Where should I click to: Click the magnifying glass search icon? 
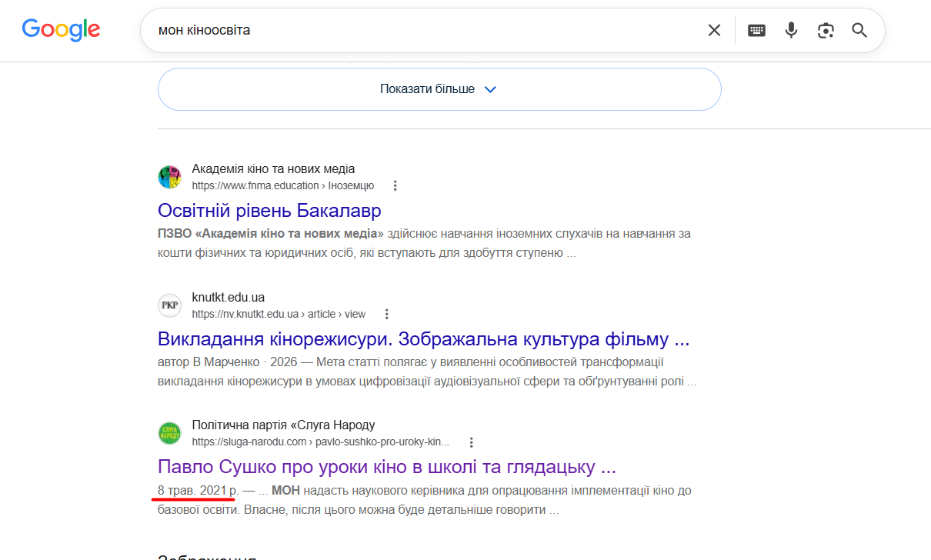point(859,30)
